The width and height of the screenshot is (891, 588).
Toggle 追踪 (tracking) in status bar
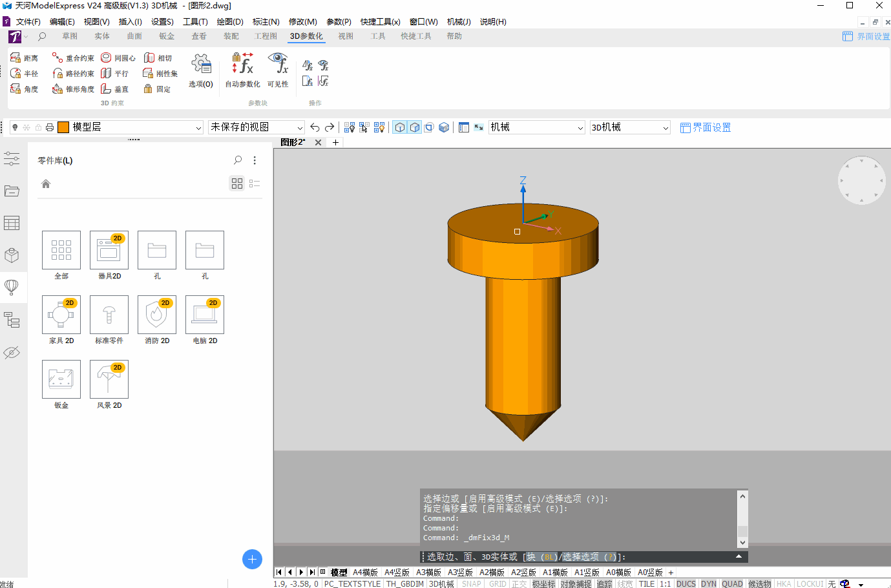604,583
